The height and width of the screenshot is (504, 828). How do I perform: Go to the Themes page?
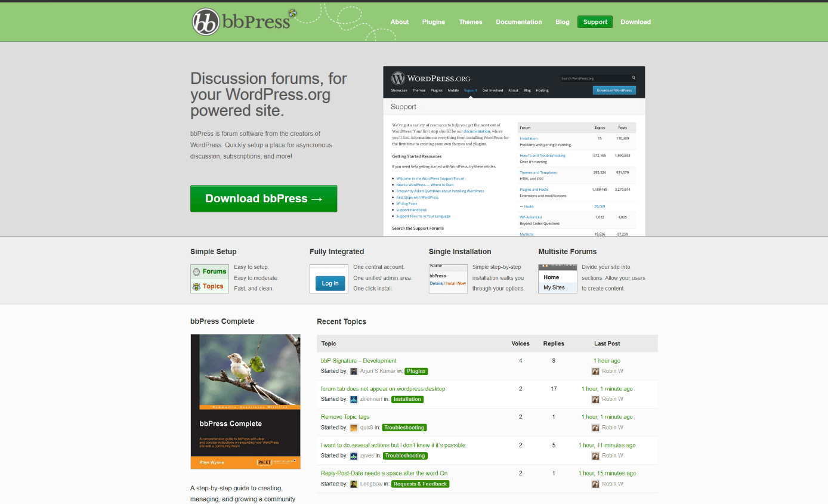pyautogui.click(x=471, y=22)
